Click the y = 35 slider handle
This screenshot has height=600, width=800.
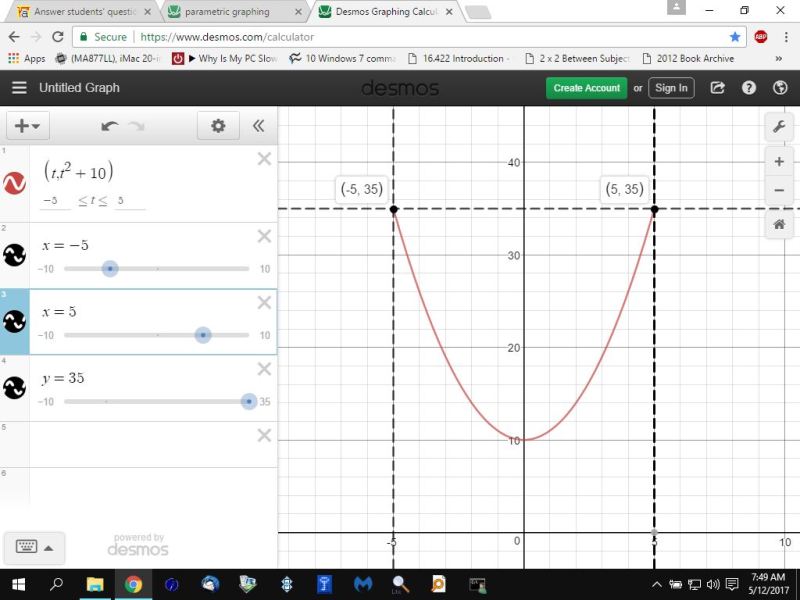[x=248, y=402]
